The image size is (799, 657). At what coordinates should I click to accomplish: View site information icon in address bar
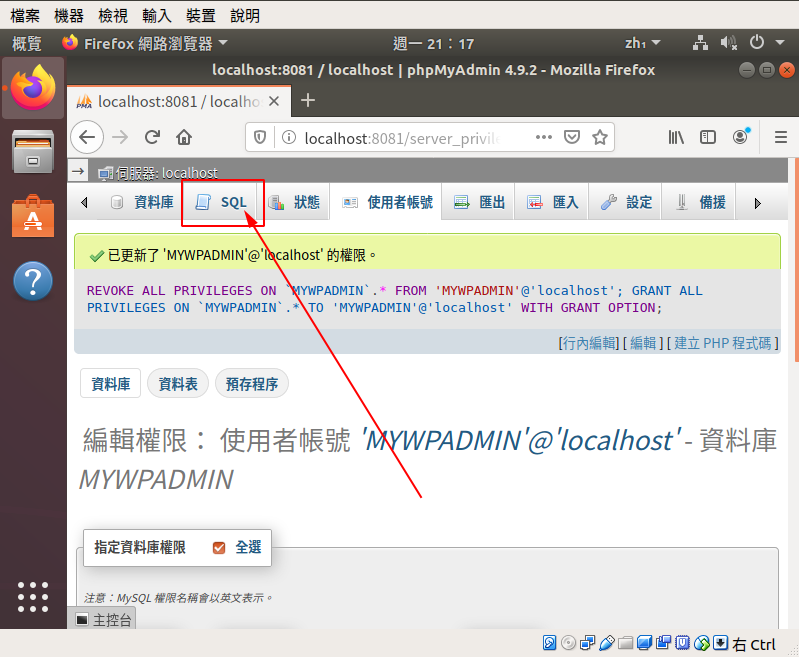point(289,137)
